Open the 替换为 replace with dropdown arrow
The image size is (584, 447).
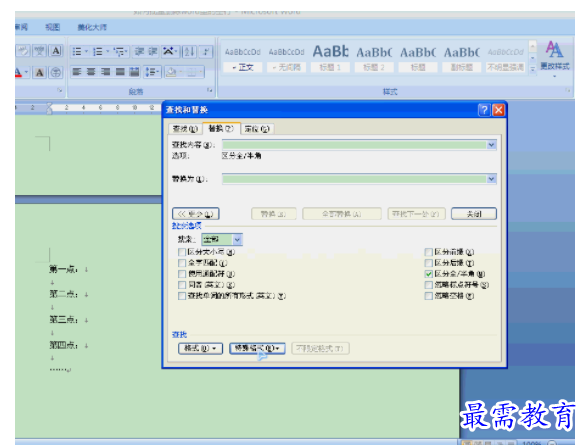click(x=491, y=179)
